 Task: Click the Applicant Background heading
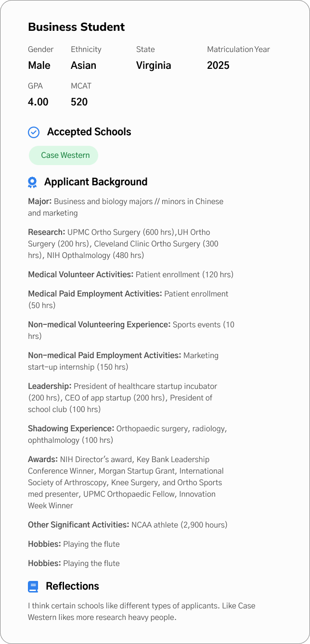tap(96, 182)
